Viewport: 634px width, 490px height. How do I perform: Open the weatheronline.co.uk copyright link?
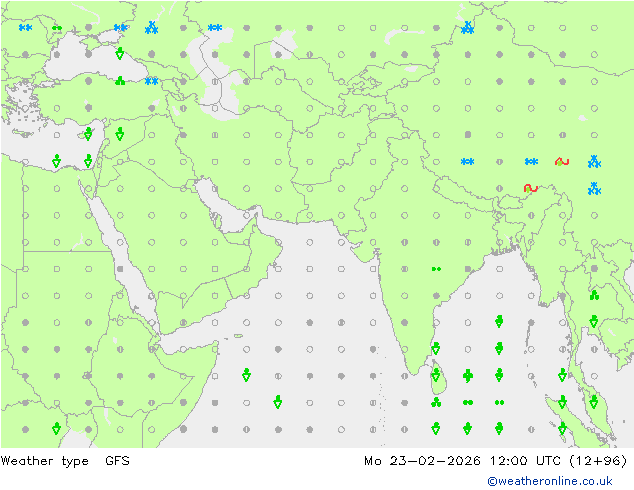tap(549, 481)
